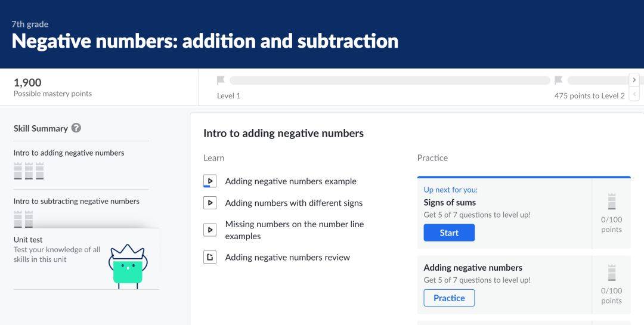The image size is (644, 325).
Task: Start the Signs of sums exercise
Action: point(449,233)
